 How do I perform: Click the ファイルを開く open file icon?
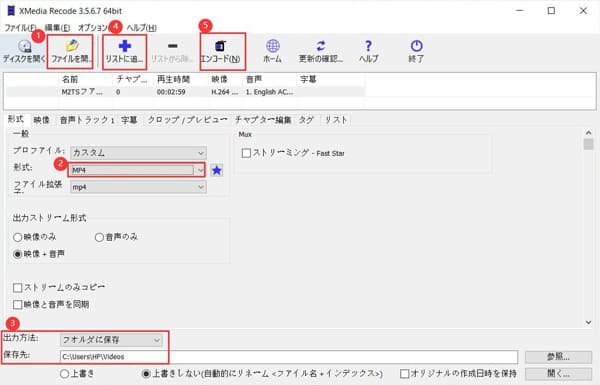tap(72, 46)
